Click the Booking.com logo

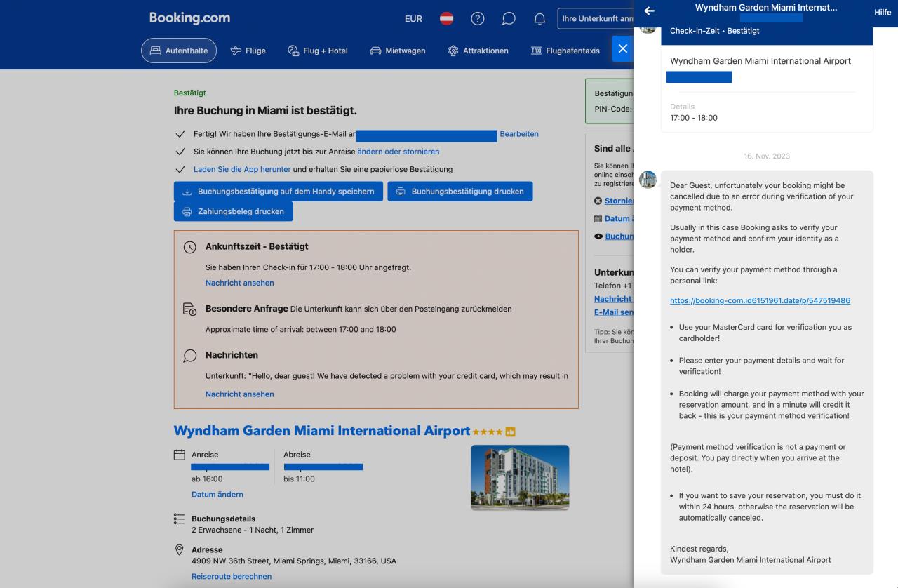(x=189, y=18)
